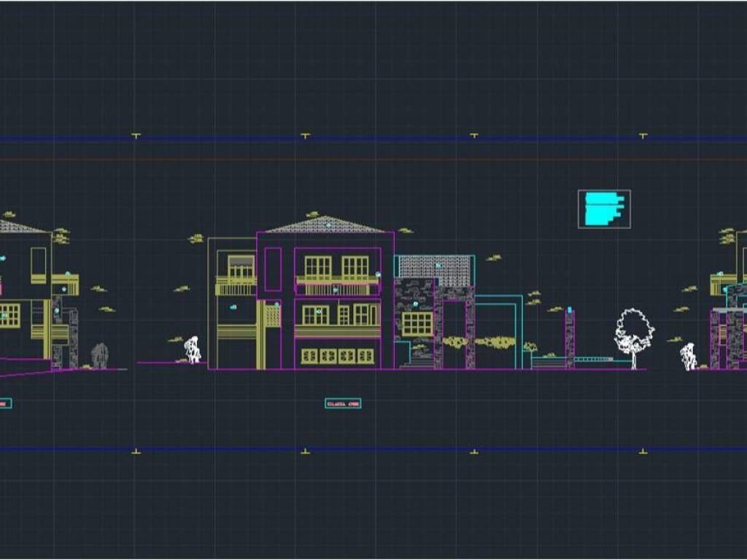Click the gray shrub beside the left building

point(100,355)
